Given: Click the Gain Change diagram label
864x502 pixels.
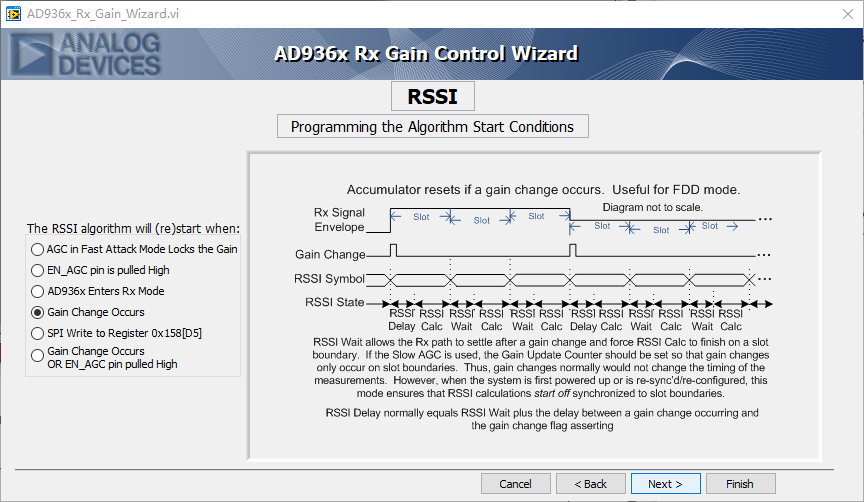Looking at the screenshot, I should [330, 254].
